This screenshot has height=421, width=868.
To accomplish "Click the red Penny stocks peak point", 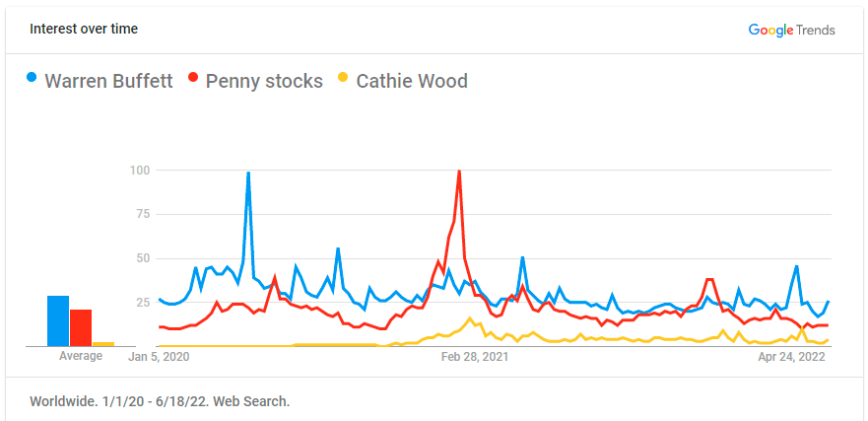I will [459, 171].
